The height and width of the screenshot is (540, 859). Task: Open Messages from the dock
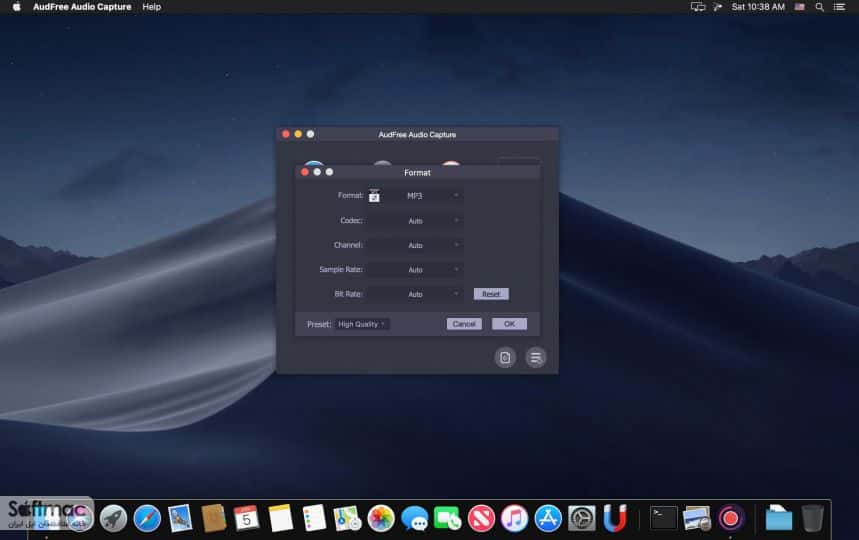click(415, 518)
